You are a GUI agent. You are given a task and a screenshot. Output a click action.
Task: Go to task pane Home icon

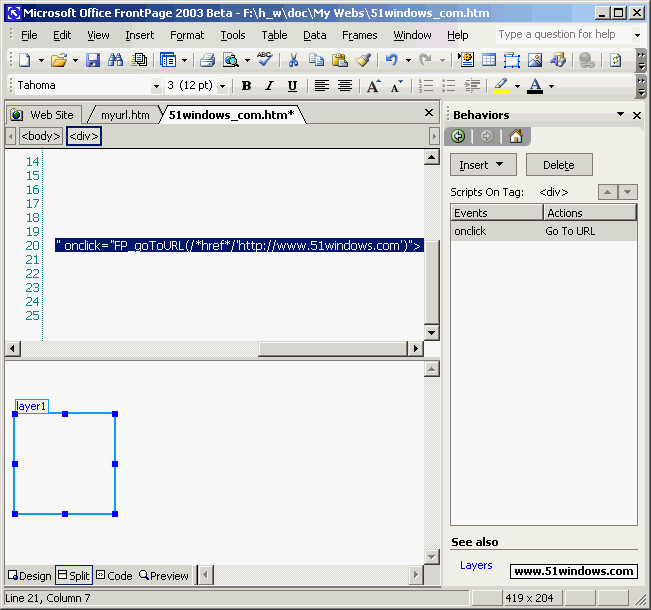coord(516,136)
